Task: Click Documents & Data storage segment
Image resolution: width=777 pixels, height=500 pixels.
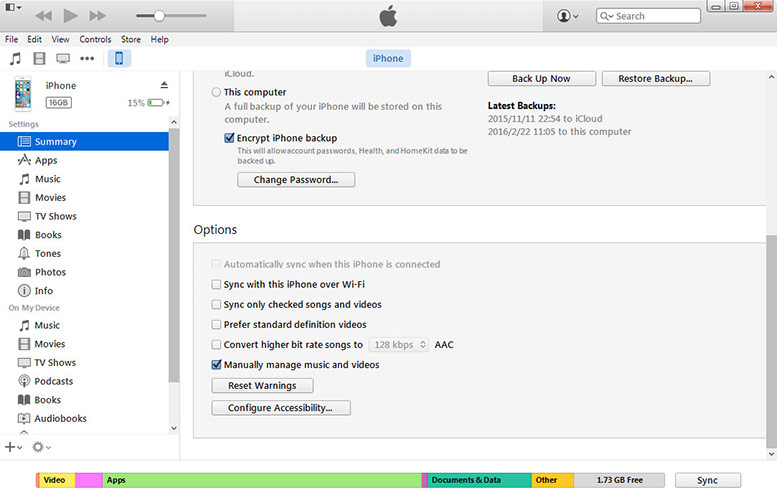Action: click(479, 480)
